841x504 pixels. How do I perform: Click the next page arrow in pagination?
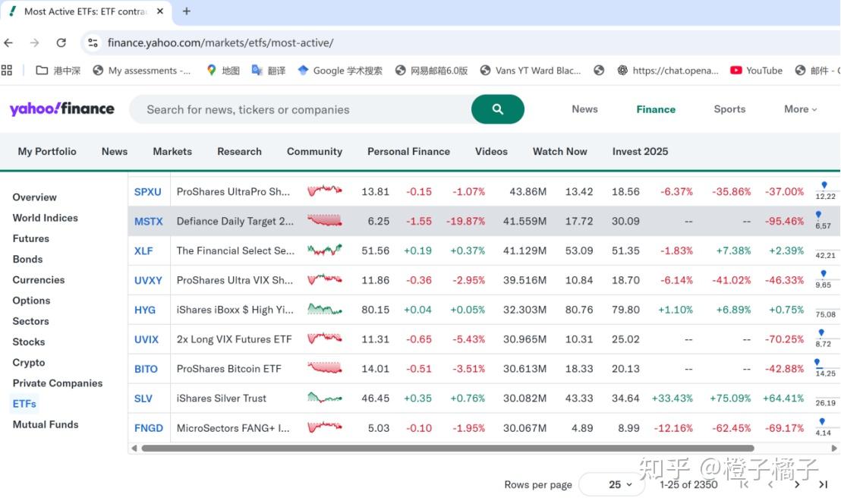(x=796, y=484)
